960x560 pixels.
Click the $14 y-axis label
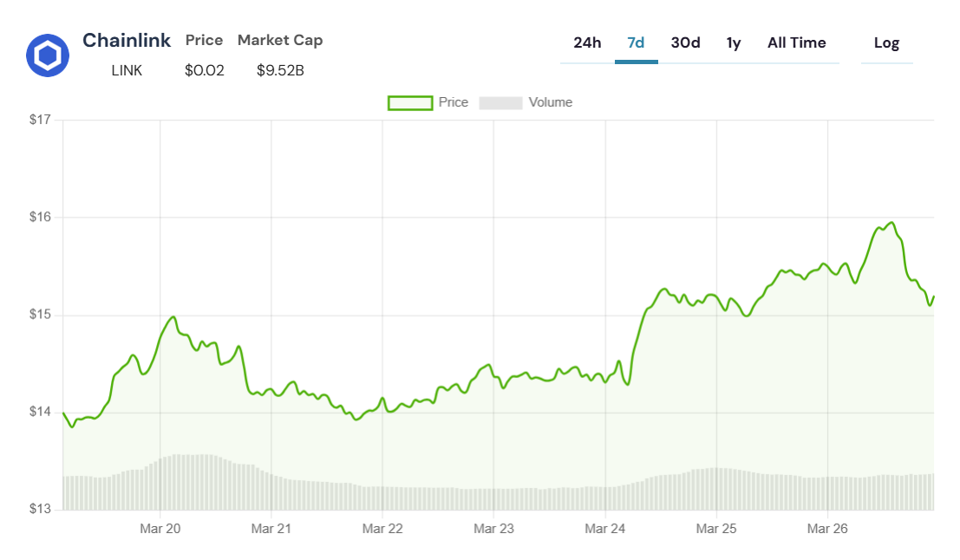point(41,412)
